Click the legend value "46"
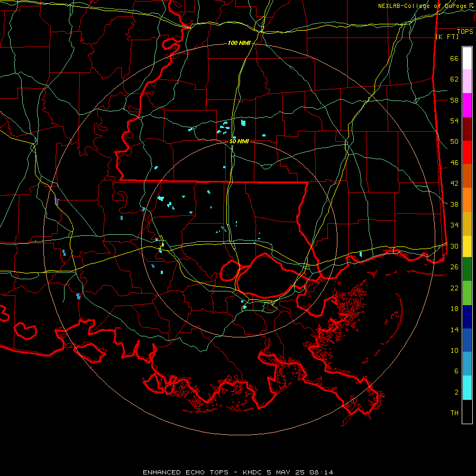The image size is (476, 476). click(x=454, y=163)
